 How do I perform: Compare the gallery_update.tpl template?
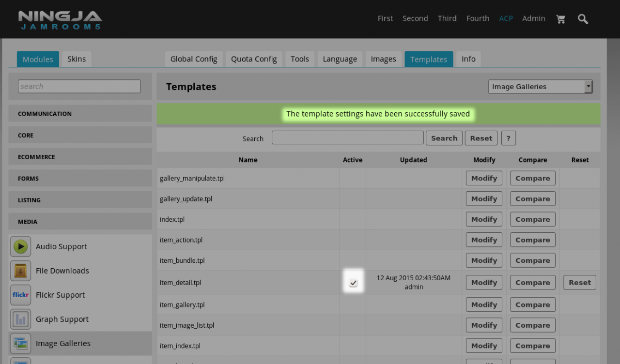click(x=533, y=199)
